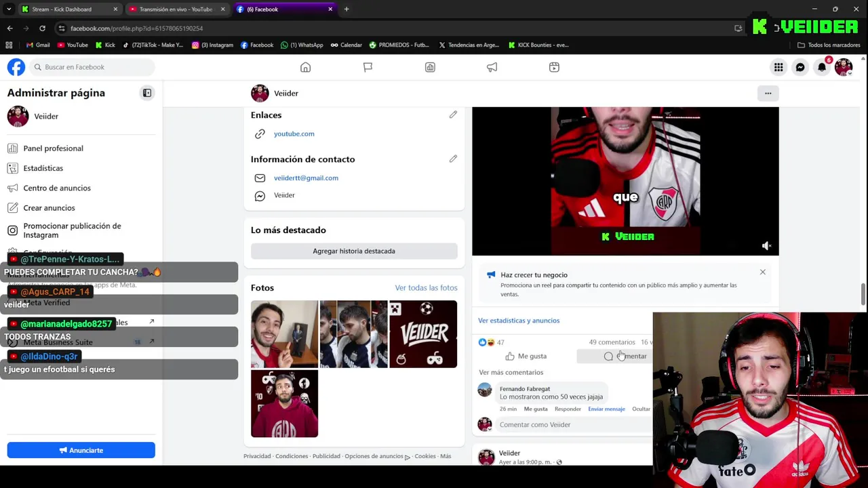Open the Professional dashboard chart icon

(x=430, y=67)
